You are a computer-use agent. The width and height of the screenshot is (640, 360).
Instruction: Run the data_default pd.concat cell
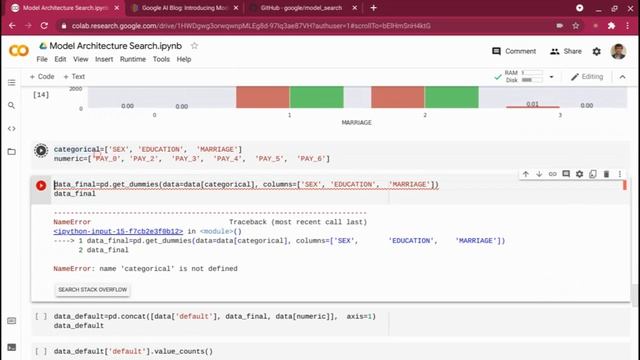tap(41, 316)
